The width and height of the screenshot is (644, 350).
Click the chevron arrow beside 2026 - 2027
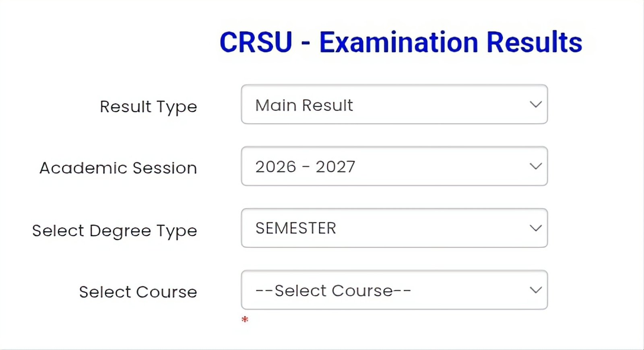(535, 166)
